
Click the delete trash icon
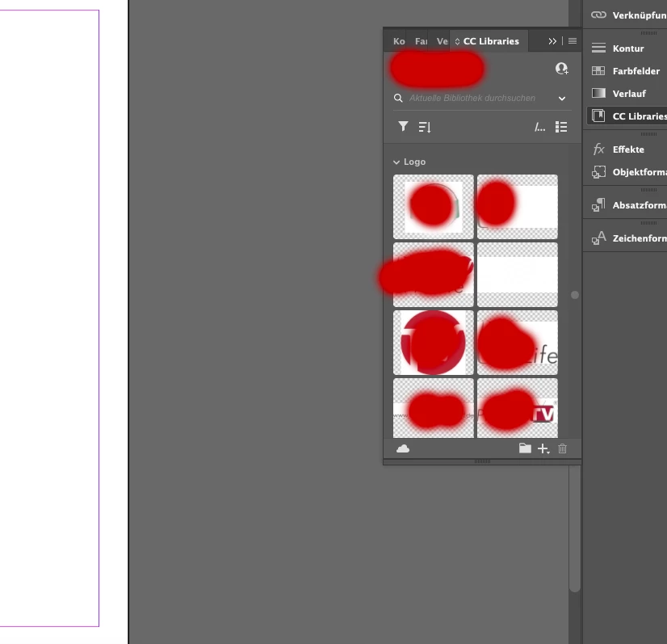click(x=562, y=448)
